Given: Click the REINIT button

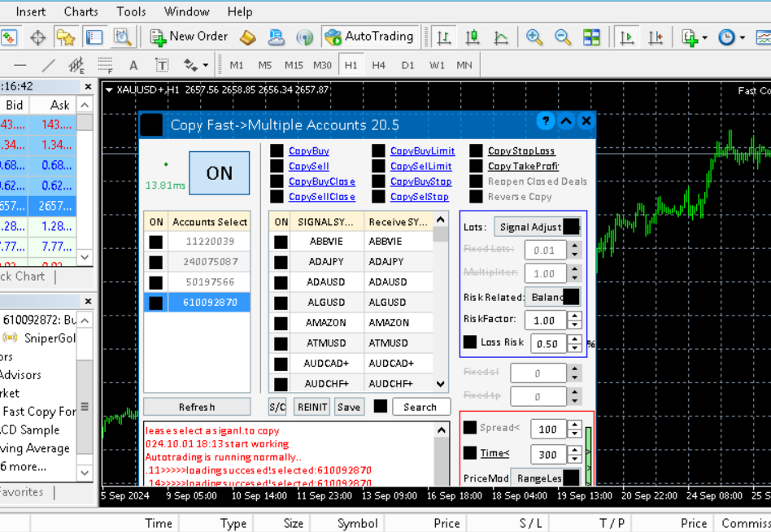Looking at the screenshot, I should pyautogui.click(x=312, y=407).
